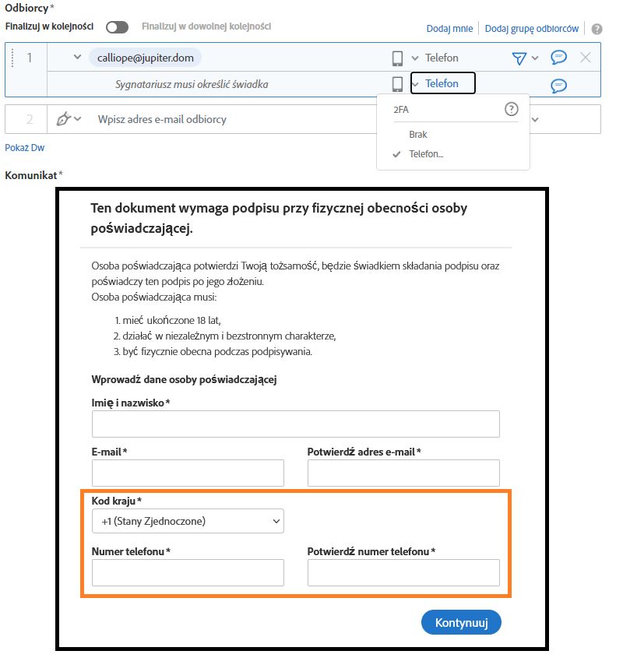Click the Wpisz adres e-mail odbiorcy field

162,119
